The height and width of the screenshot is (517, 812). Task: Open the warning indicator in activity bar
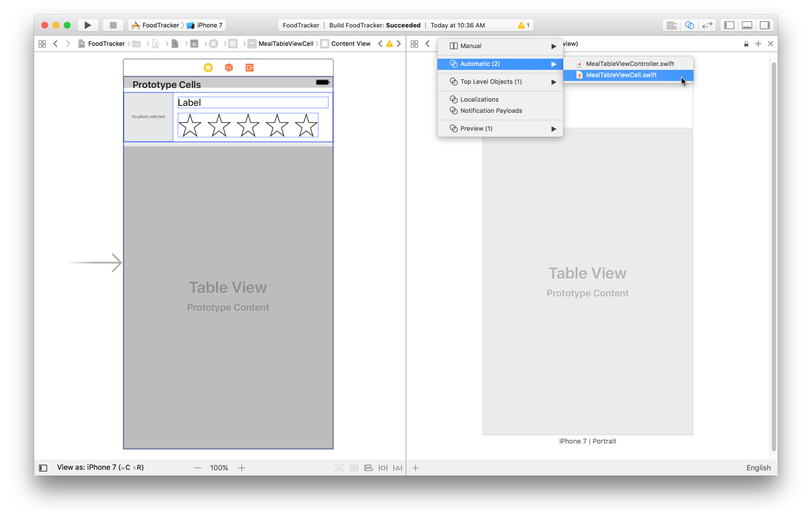524,25
